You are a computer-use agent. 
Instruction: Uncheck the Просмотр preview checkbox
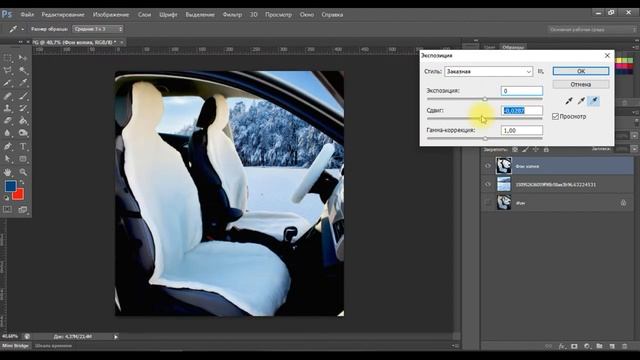click(556, 116)
